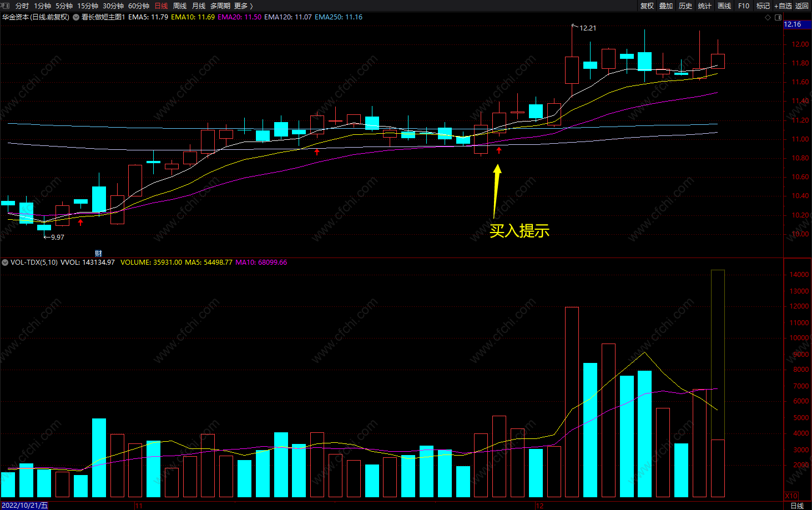Open the VOL-TDX indicator dropdown arrow
Viewport: 812px width, 510px height.
pyautogui.click(x=5, y=262)
